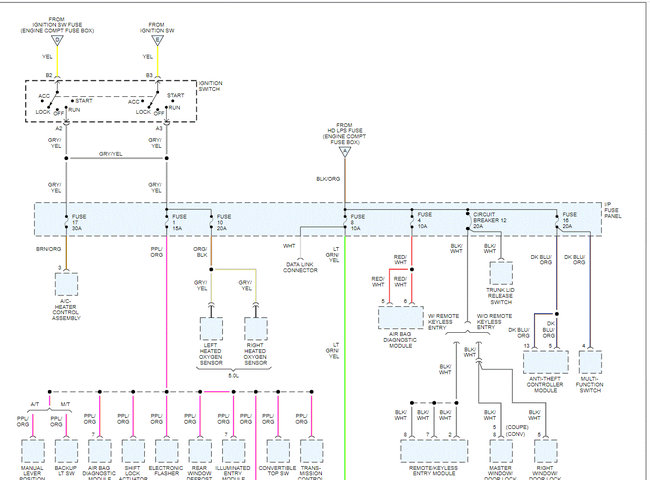Click the triangle connector marked E

point(157,40)
